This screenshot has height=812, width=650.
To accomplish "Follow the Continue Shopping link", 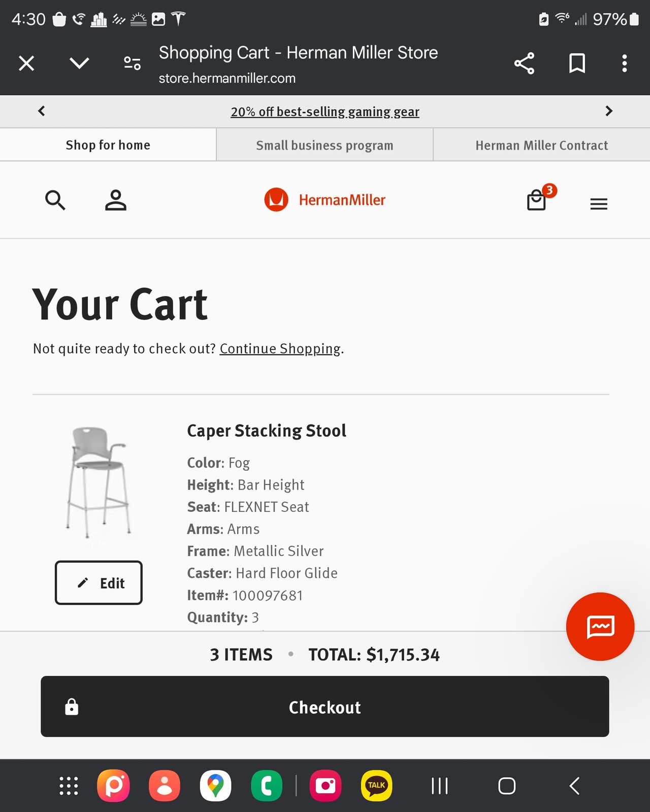I will click(x=280, y=349).
